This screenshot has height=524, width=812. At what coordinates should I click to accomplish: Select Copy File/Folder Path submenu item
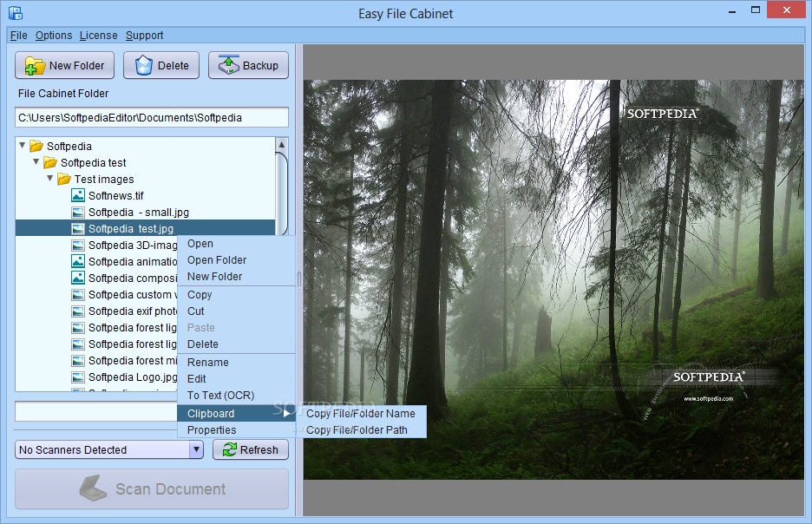[361, 429]
